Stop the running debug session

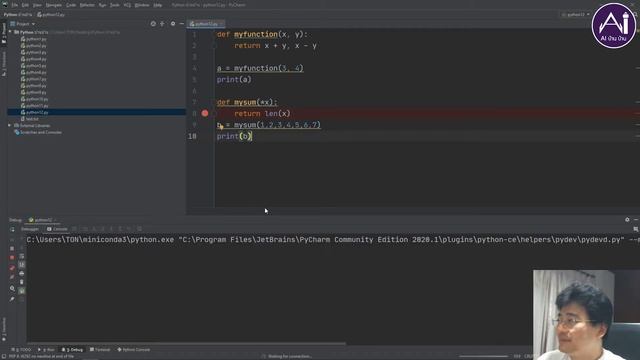tap(12, 258)
